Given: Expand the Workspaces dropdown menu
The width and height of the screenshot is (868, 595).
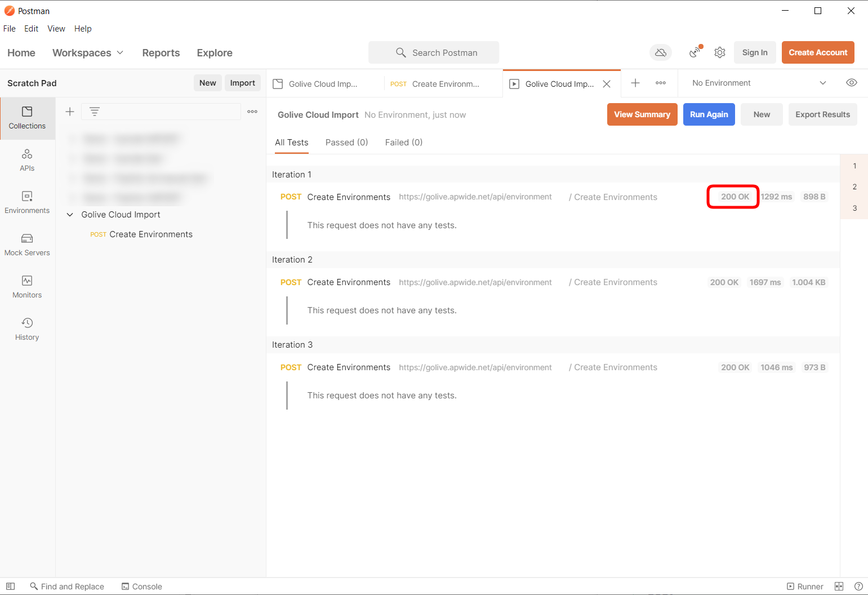Looking at the screenshot, I should tap(87, 52).
